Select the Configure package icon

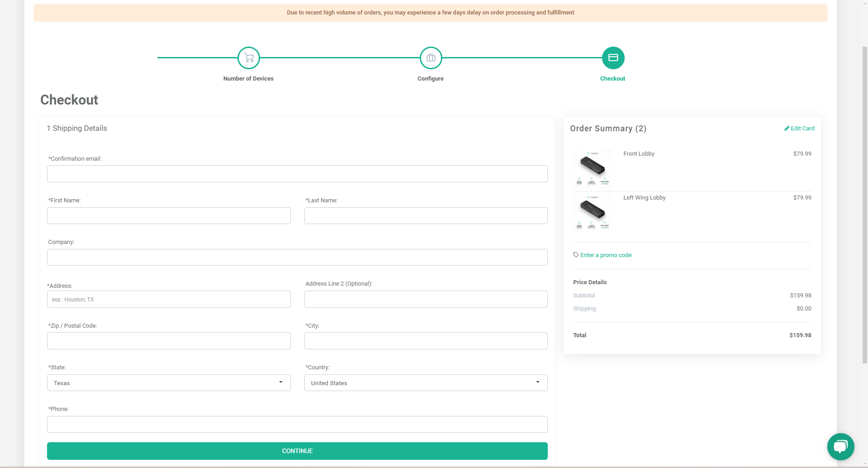430,57
